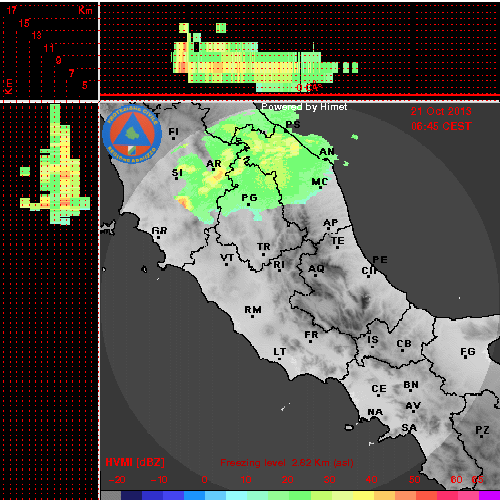The height and width of the screenshot is (500, 500).
Task: Click the 17 Km altitude axis label
Action: [x=12, y=10]
